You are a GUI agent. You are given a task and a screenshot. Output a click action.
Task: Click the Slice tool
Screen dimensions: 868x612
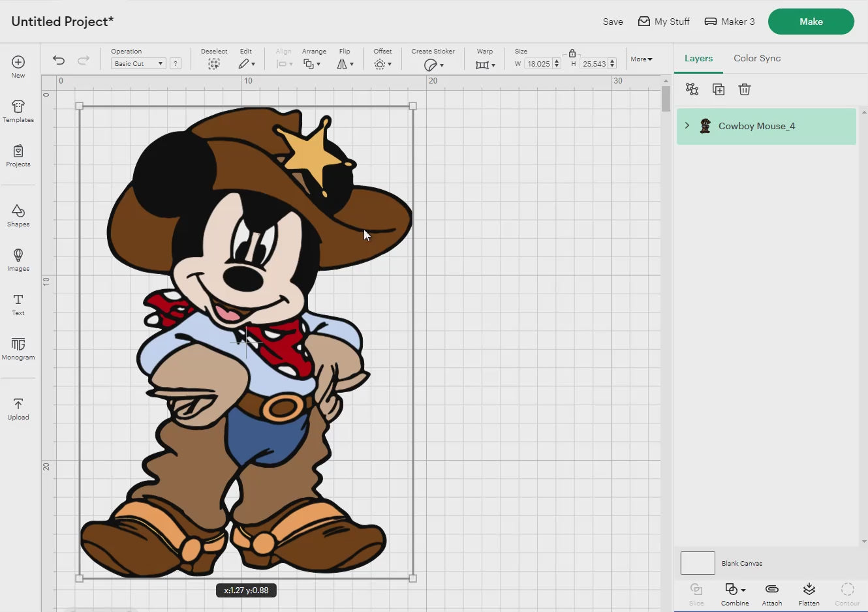point(696,594)
